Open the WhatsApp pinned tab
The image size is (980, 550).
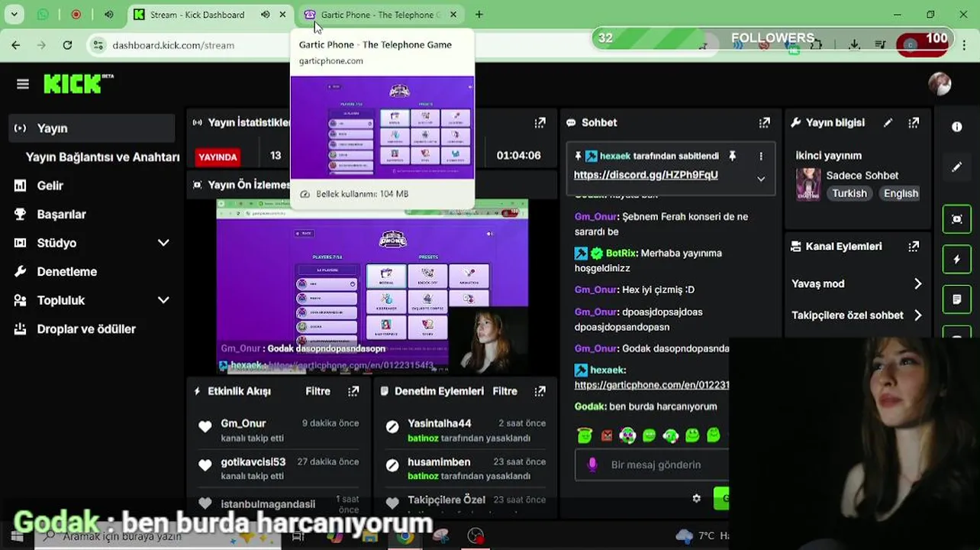tap(43, 15)
